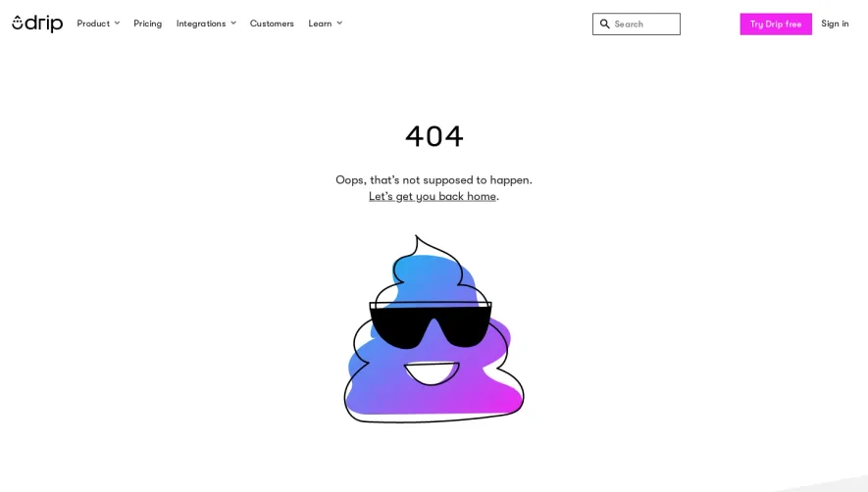Expand the Learn menu chevron
Viewport: 868px width, 492px height.
click(x=339, y=24)
